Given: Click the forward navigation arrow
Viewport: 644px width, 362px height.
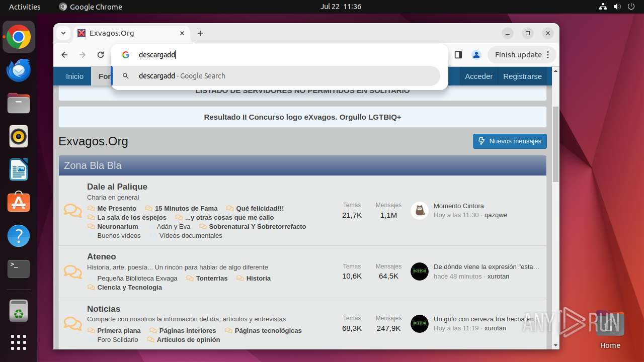Looking at the screenshot, I should tap(83, 55).
